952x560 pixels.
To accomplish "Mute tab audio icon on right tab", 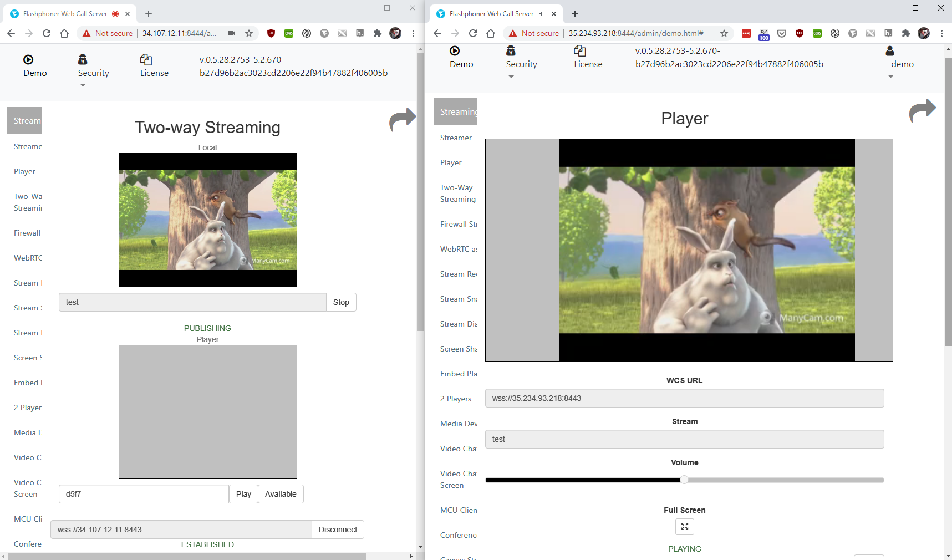I will [x=542, y=14].
